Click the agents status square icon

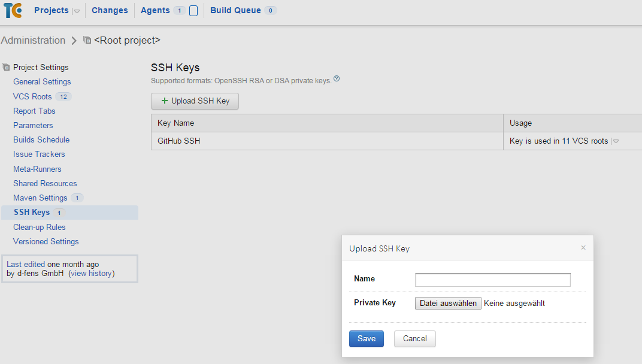pyautogui.click(x=193, y=11)
